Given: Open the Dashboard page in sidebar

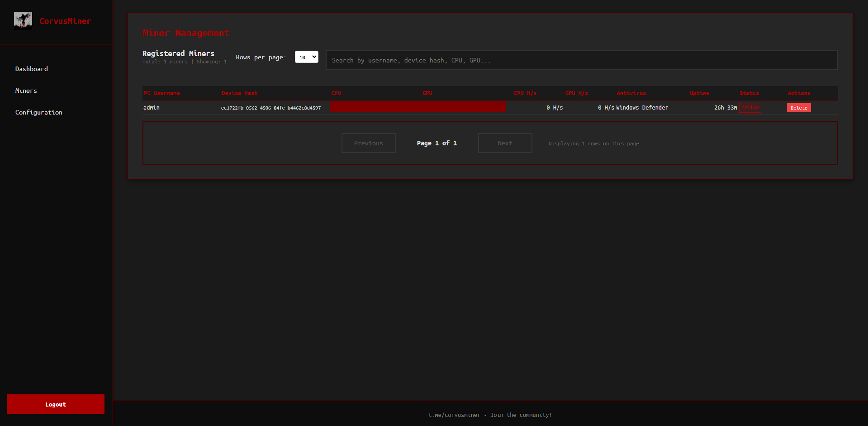Looking at the screenshot, I should pos(32,69).
